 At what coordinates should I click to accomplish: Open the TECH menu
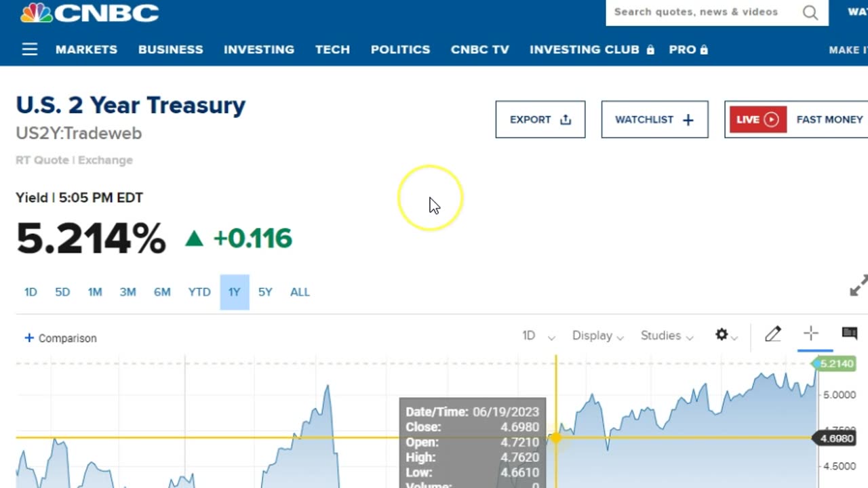tap(332, 49)
